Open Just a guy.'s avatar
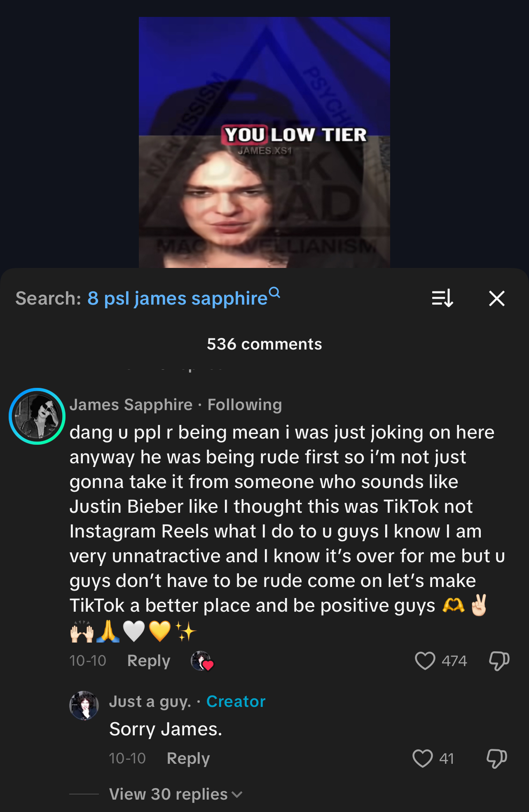This screenshot has height=812, width=529. (84, 706)
